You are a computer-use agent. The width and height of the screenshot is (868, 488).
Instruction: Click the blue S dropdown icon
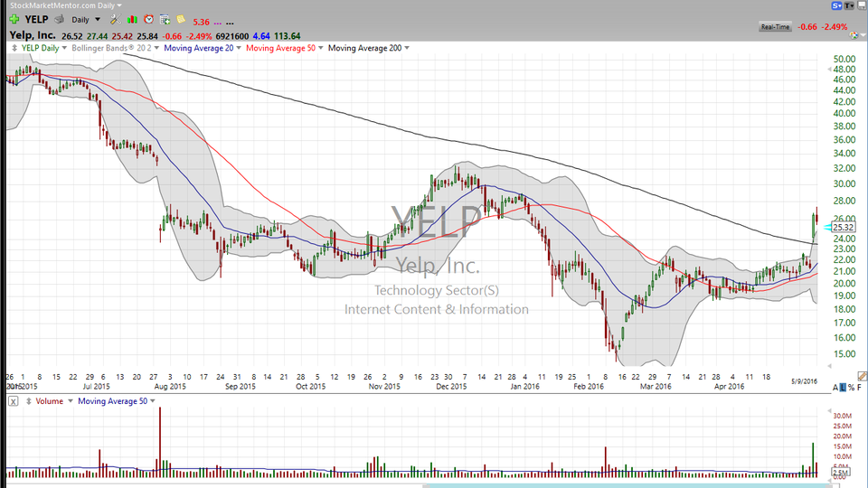click(836, 5)
